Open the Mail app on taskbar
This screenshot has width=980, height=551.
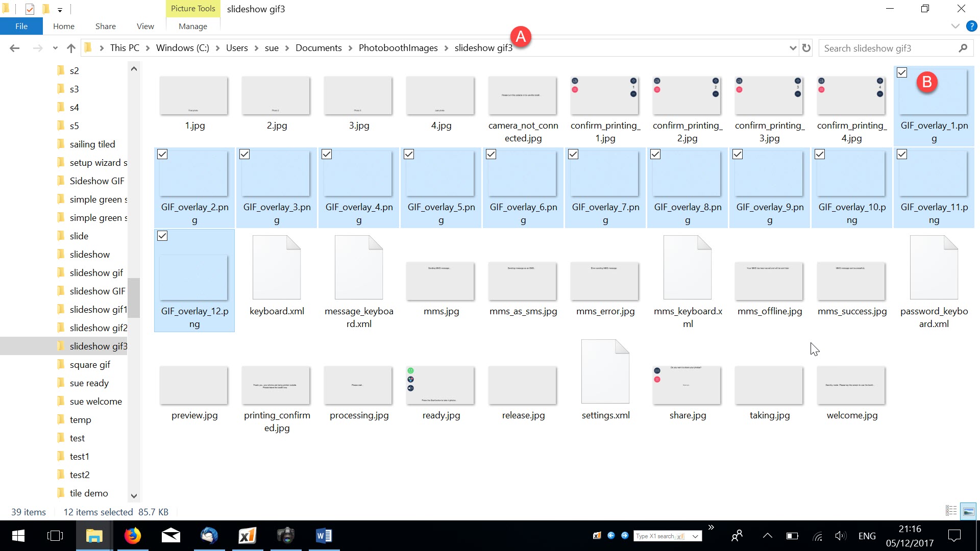tap(171, 536)
